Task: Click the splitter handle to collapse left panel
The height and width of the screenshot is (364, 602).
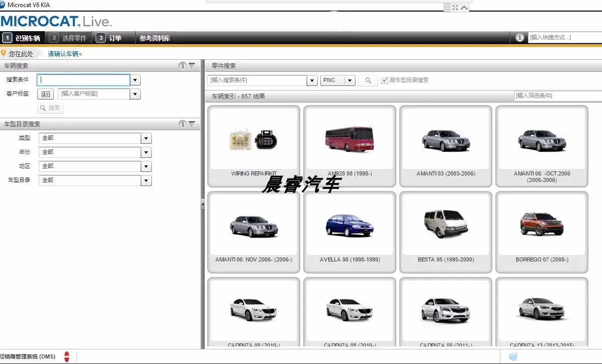Action: click(x=203, y=204)
